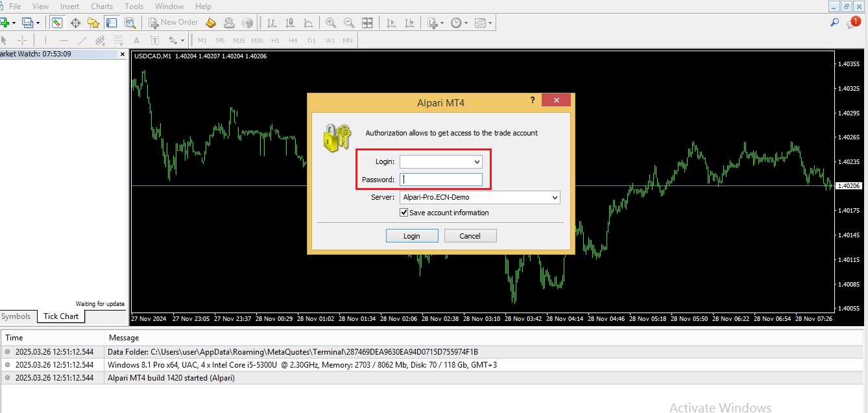Expand the Login dropdown
This screenshot has height=413, width=868.
[x=477, y=161]
